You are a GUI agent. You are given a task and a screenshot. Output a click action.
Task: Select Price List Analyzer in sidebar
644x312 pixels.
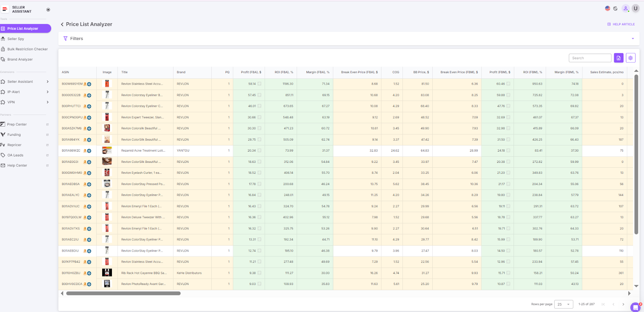click(x=25, y=29)
